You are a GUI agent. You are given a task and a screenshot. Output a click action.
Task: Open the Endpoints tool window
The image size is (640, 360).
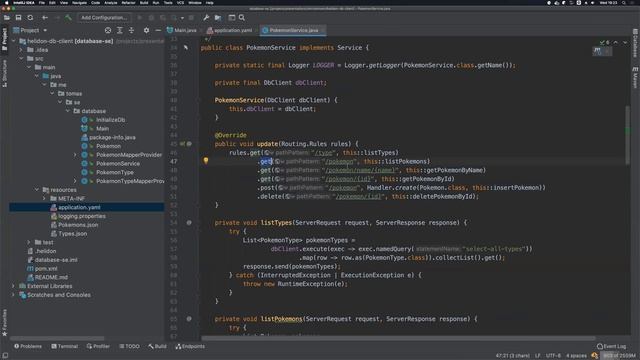pos(190,346)
